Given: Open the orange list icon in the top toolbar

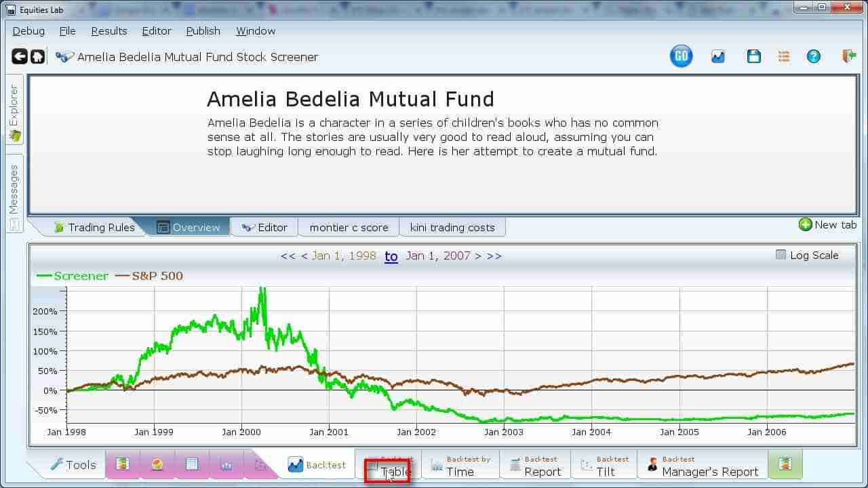Looking at the screenshot, I should 784,57.
